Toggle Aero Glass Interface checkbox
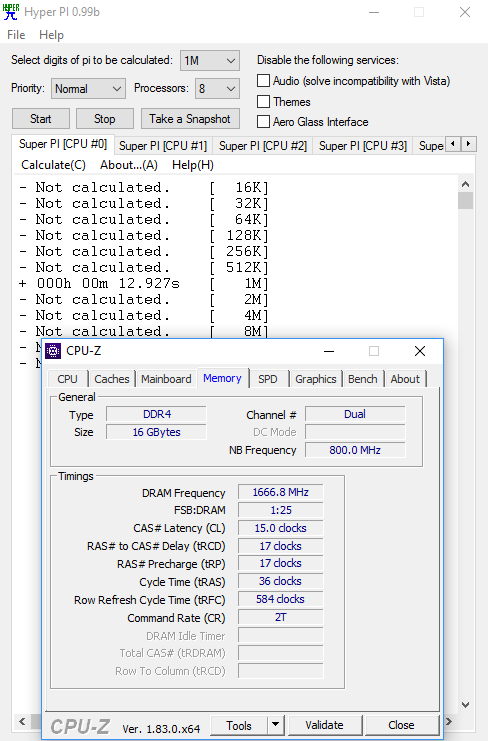 click(x=264, y=122)
